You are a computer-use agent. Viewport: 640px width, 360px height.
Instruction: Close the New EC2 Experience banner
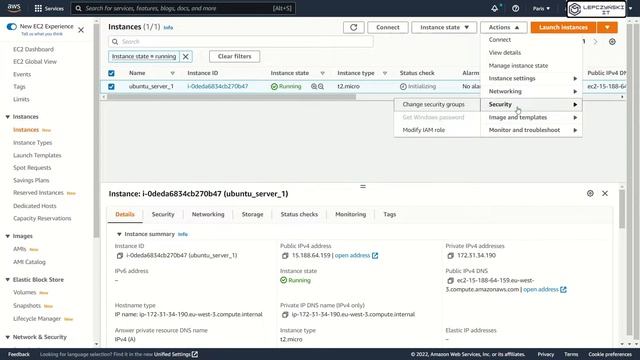point(81,30)
